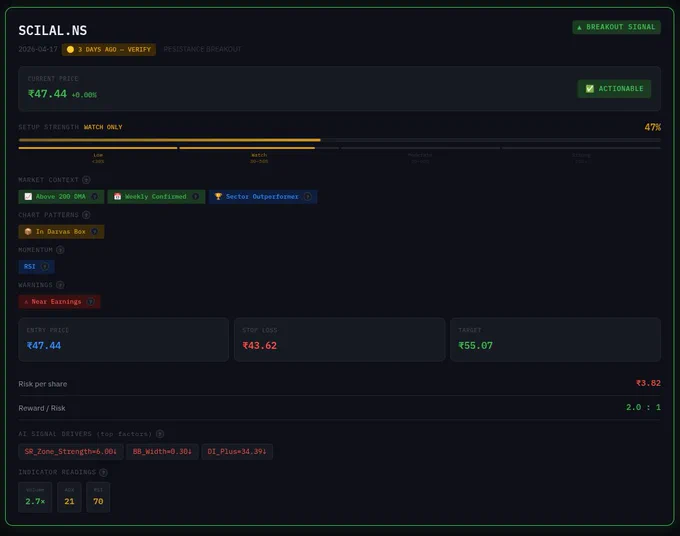Viewport: 680px width, 536px height.
Task: Click the SCILAL.NS ticker title
Action: 52,30
